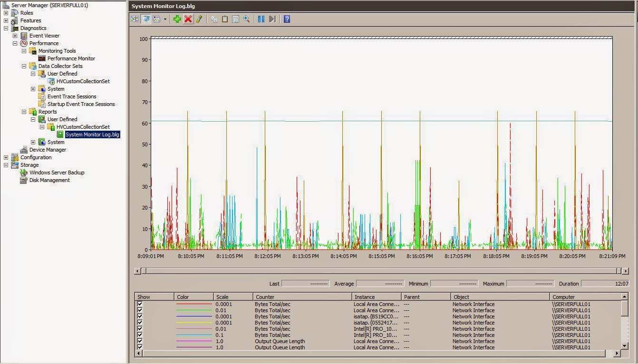Sort by the Counter column header
The height and width of the screenshot is (364, 638).
(302, 297)
